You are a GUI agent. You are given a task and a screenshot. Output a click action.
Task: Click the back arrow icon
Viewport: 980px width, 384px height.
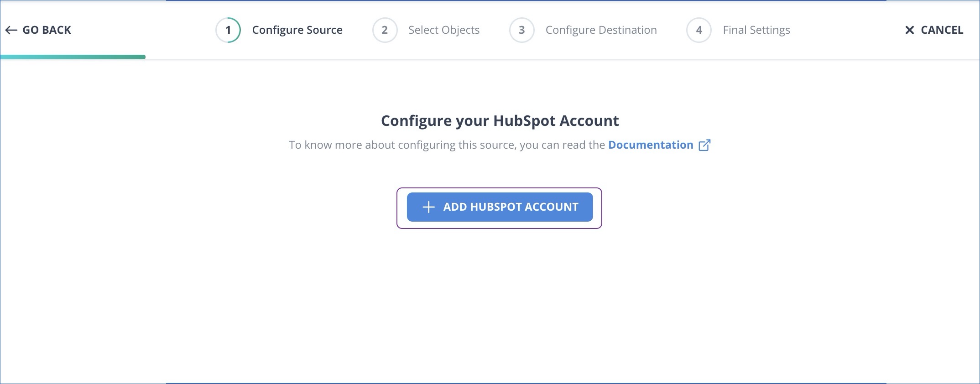11,30
